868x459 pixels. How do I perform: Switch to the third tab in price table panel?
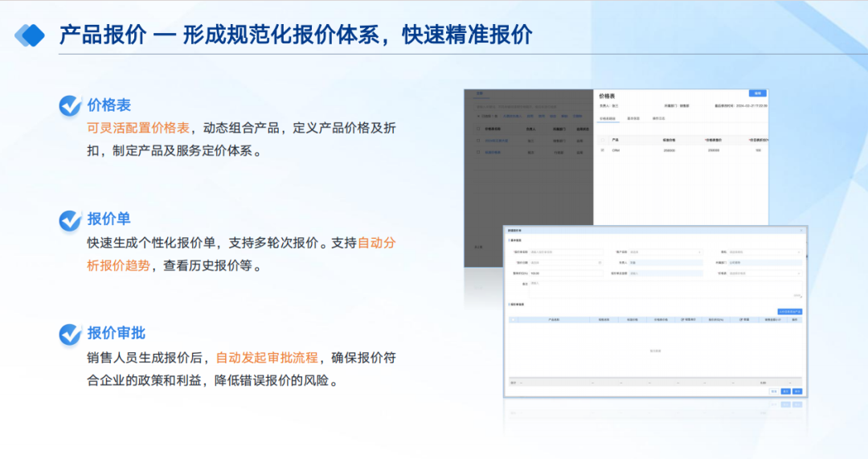657,118
